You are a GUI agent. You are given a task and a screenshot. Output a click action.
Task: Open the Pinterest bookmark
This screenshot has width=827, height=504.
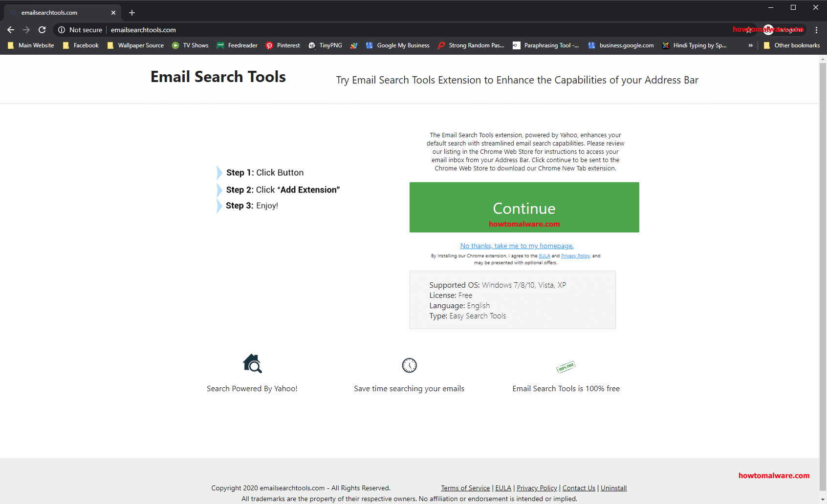pyautogui.click(x=283, y=45)
